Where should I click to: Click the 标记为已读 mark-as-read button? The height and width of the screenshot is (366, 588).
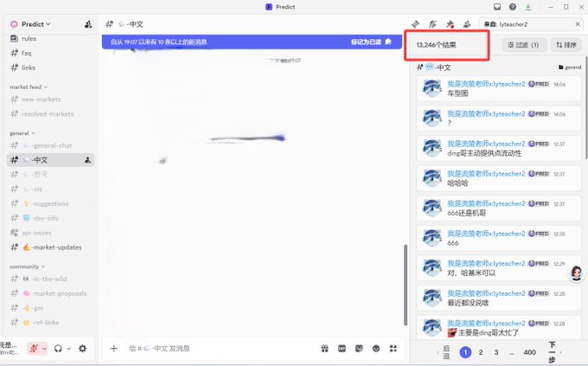(371, 42)
